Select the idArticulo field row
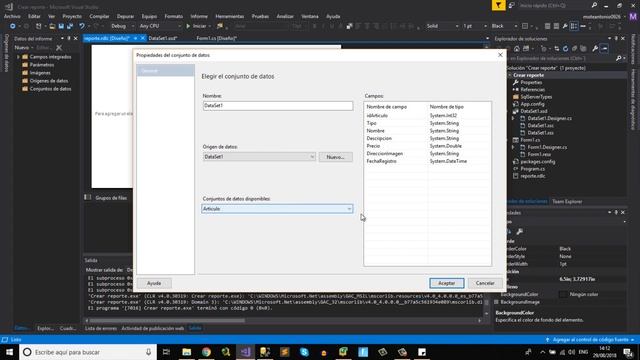Screen dimensions: 640x360 pyautogui.click(x=427, y=116)
